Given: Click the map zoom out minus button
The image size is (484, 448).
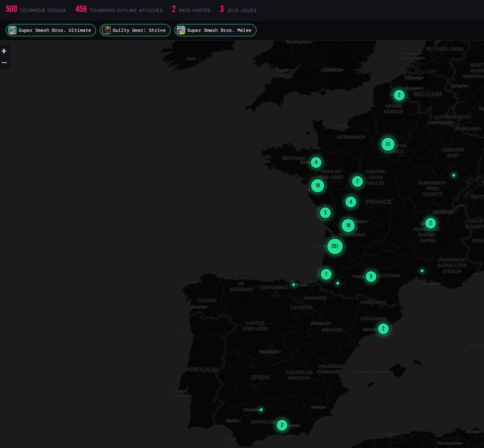Looking at the screenshot, I should 4,63.
